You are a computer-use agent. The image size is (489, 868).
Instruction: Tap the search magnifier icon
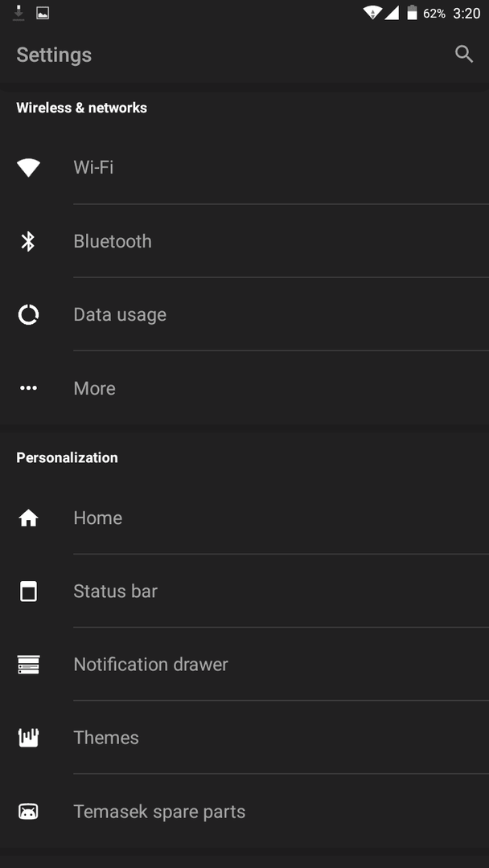464,55
